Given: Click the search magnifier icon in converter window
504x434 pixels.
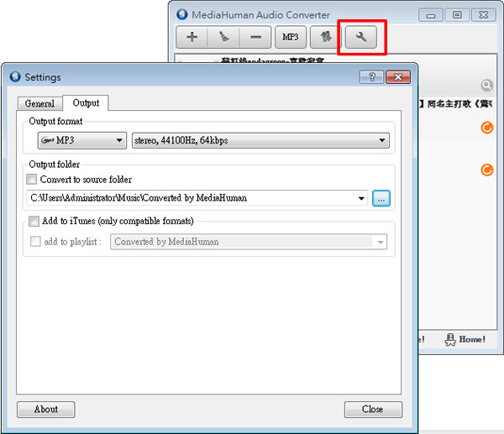Looking at the screenshot, I should [486, 85].
